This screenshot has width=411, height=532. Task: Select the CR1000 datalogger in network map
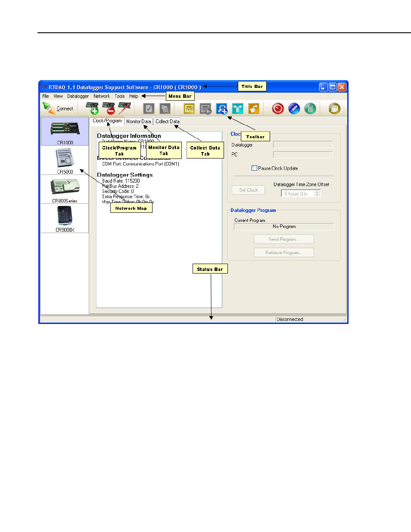(x=65, y=131)
